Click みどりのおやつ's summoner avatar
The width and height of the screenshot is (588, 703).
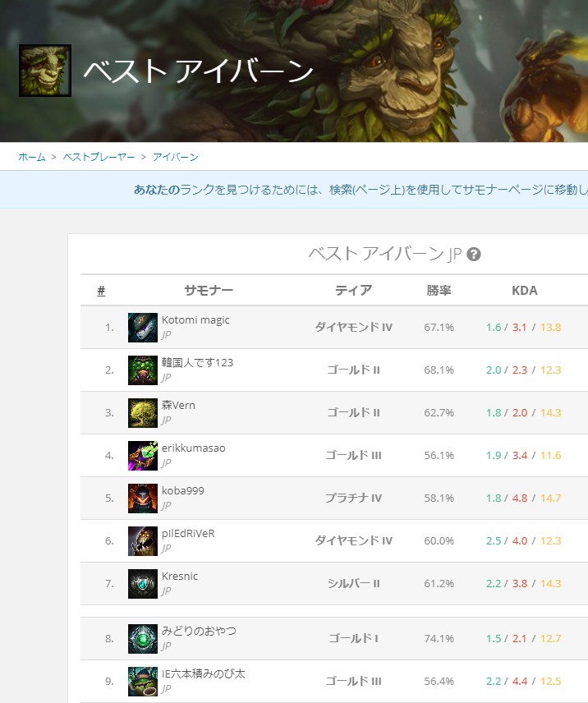[143, 639]
